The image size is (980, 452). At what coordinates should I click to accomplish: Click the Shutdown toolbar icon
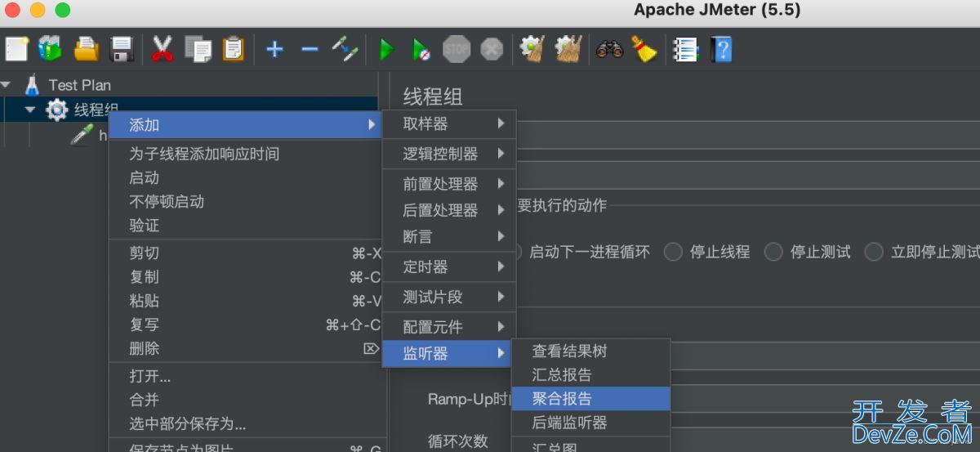click(x=492, y=50)
